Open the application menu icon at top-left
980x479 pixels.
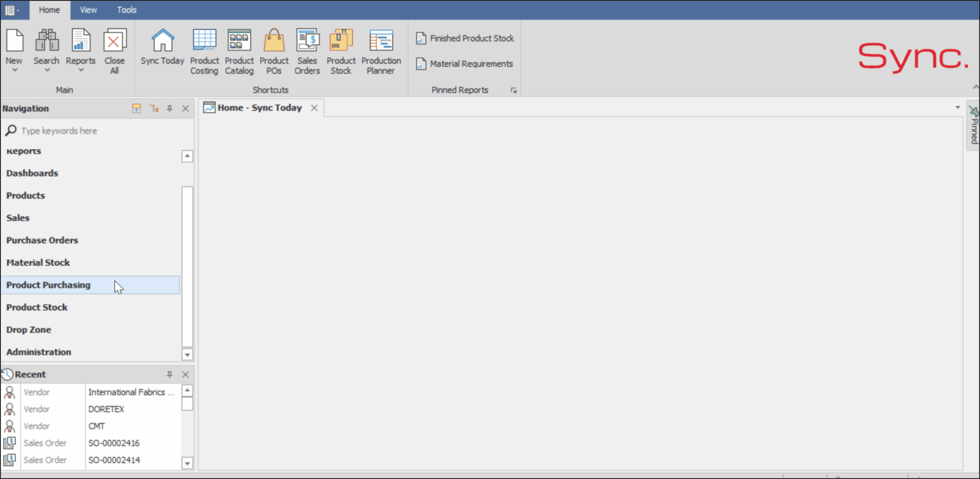[x=10, y=10]
